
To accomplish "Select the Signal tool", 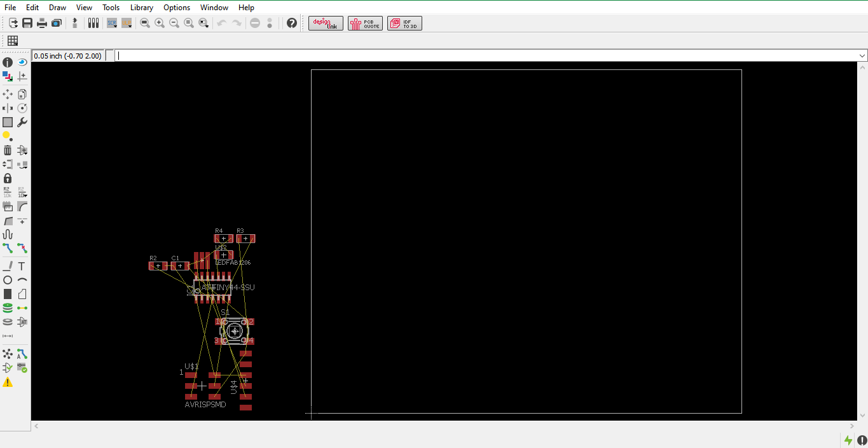I will (x=22, y=308).
